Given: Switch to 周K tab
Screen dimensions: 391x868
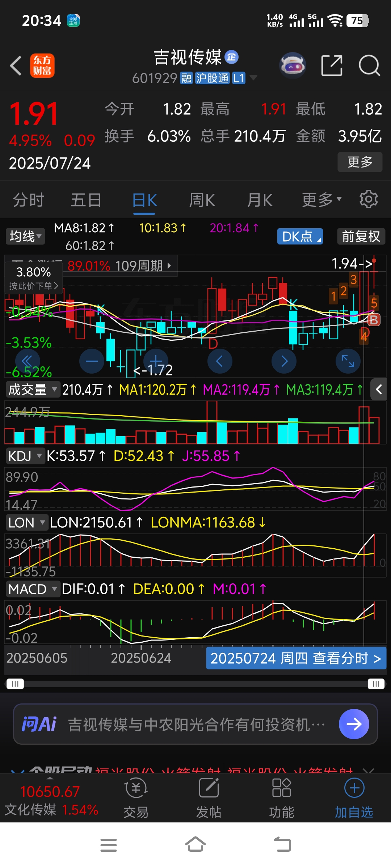Looking at the screenshot, I should tap(202, 200).
